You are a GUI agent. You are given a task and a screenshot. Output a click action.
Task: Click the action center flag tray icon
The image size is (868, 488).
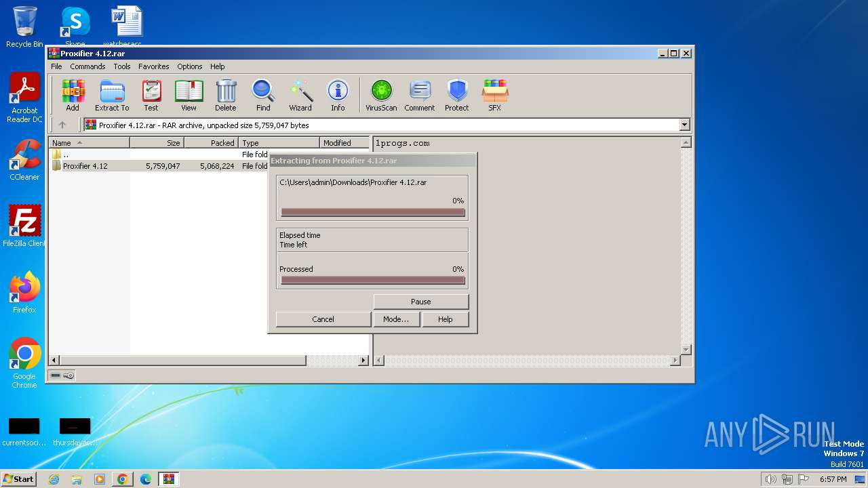pyautogui.click(x=804, y=479)
